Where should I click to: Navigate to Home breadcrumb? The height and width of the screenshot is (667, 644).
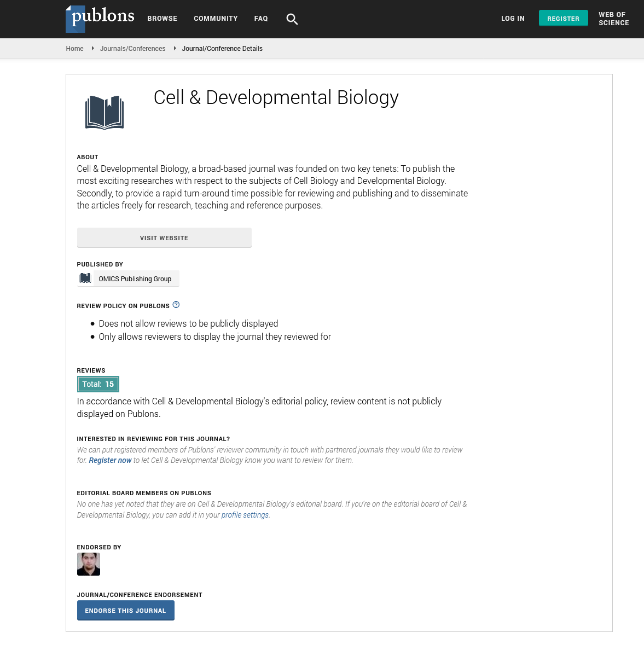[74, 49]
